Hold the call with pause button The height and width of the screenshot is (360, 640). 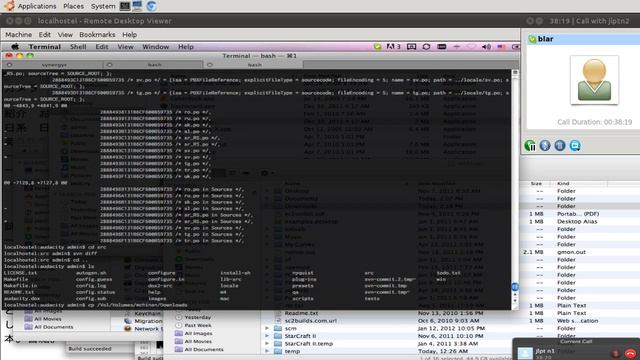coord(530,145)
